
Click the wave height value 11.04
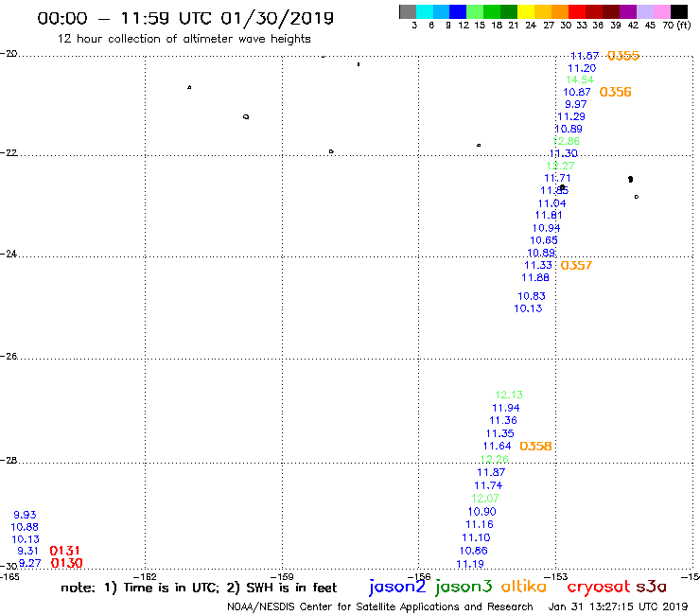point(551,203)
